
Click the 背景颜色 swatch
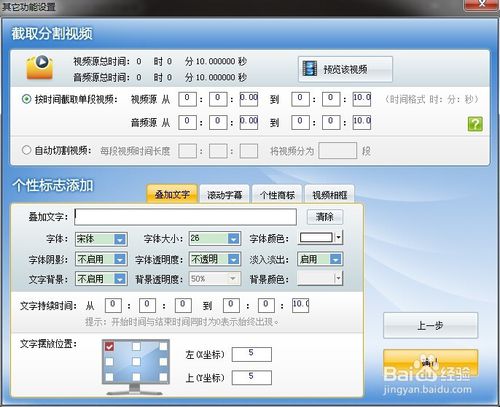pos(316,278)
